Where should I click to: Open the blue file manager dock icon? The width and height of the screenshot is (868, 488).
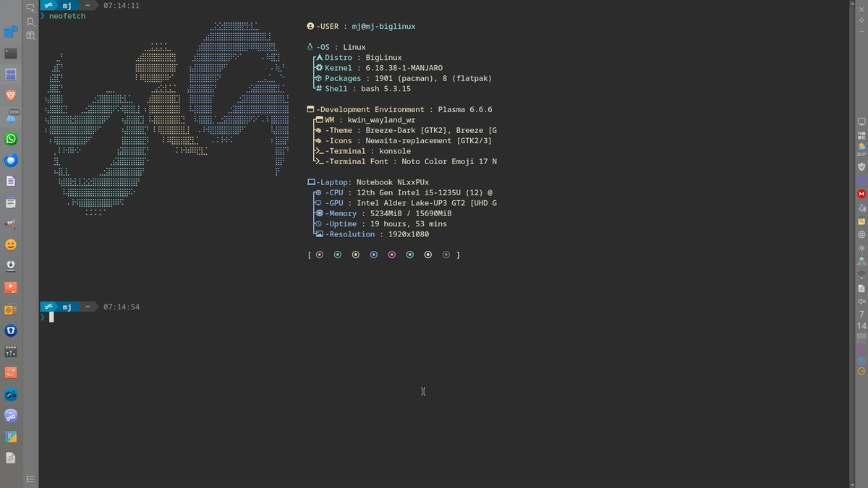click(11, 74)
